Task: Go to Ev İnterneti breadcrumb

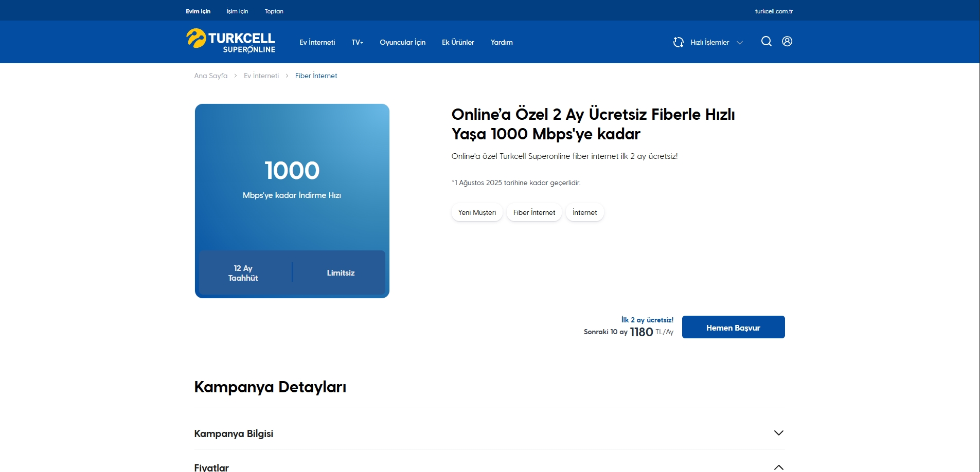Action: 261,76
